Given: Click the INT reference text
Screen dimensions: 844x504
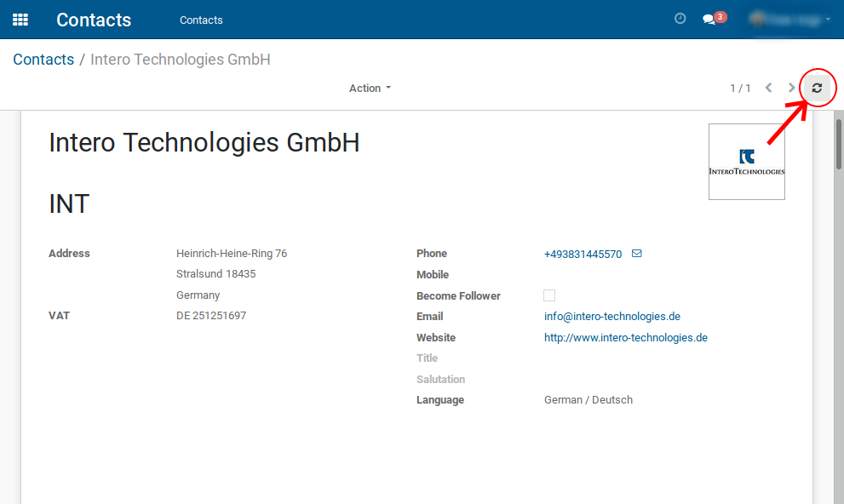Looking at the screenshot, I should click(x=69, y=203).
